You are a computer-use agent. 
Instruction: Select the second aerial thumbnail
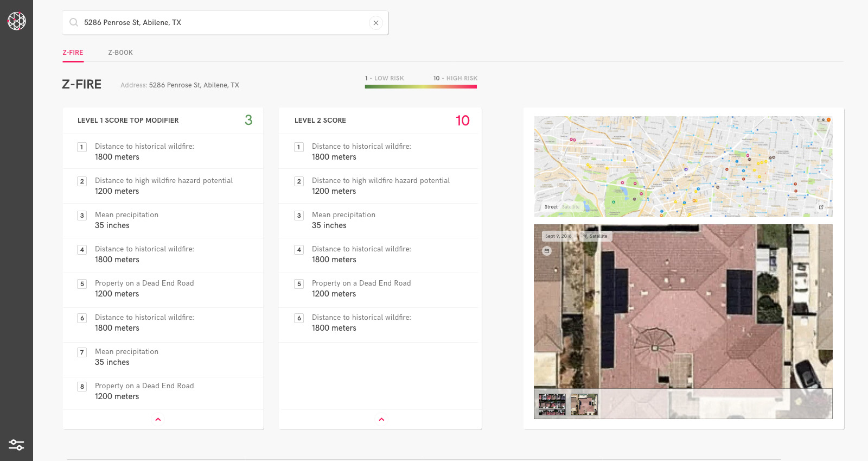pyautogui.click(x=584, y=405)
